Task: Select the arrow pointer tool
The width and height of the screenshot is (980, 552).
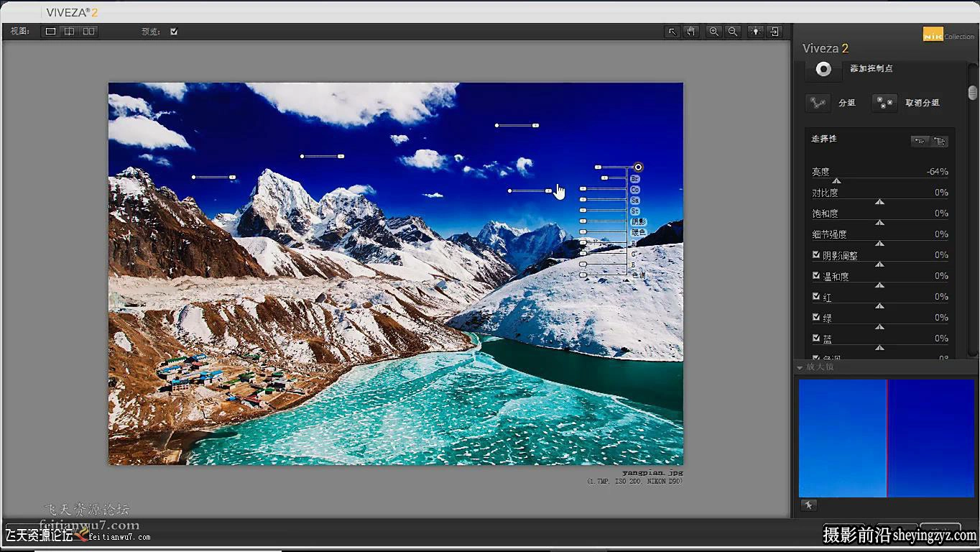Action: click(x=672, y=32)
